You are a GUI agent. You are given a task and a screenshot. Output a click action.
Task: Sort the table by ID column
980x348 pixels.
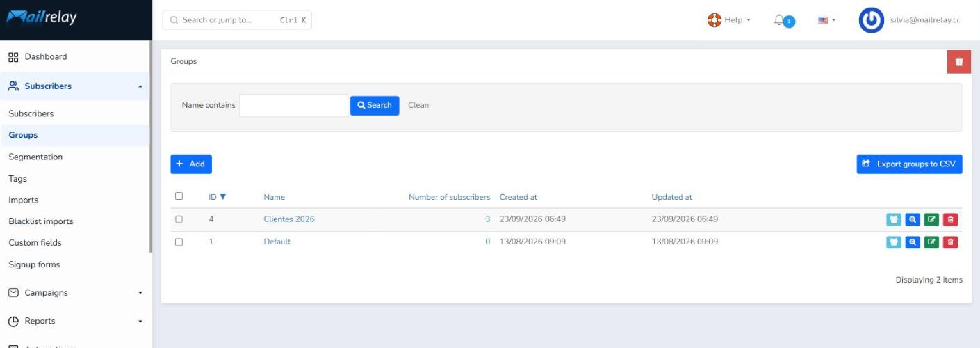pyautogui.click(x=218, y=197)
